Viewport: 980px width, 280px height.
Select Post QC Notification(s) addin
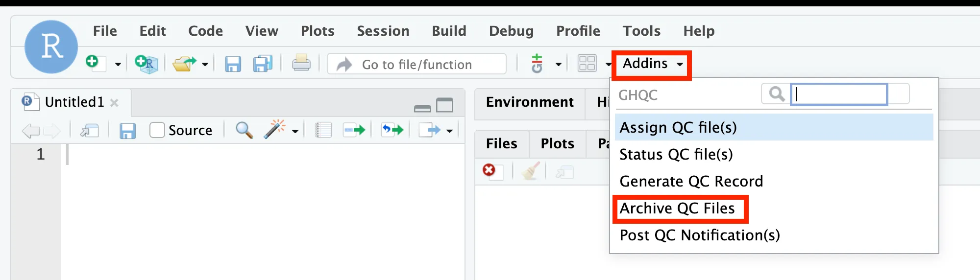[x=699, y=235]
